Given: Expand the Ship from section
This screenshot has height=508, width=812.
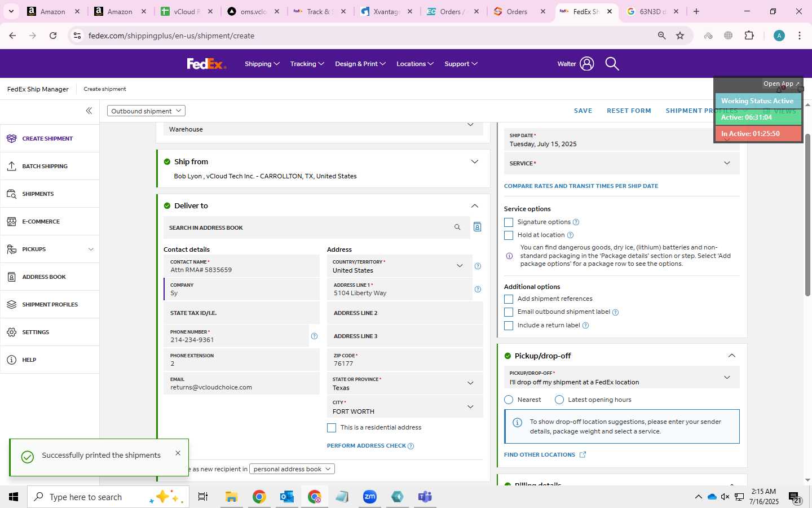Looking at the screenshot, I should (x=475, y=161).
